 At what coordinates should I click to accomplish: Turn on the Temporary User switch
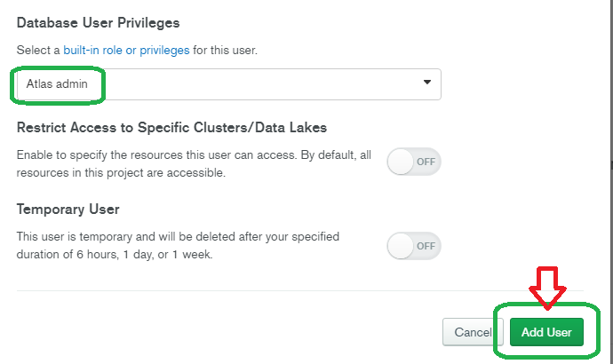pyautogui.click(x=414, y=245)
